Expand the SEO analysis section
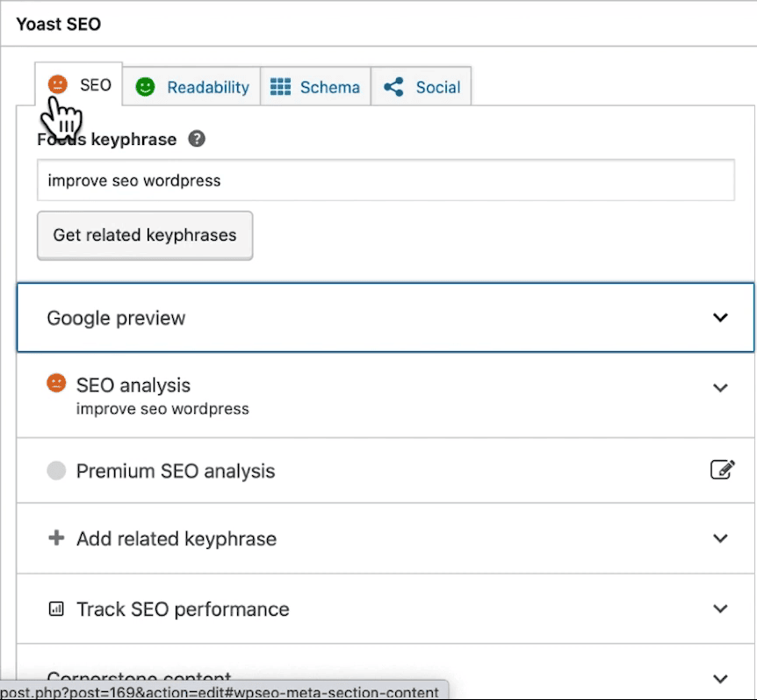Screen dimensions: 757x700 [x=386, y=395]
